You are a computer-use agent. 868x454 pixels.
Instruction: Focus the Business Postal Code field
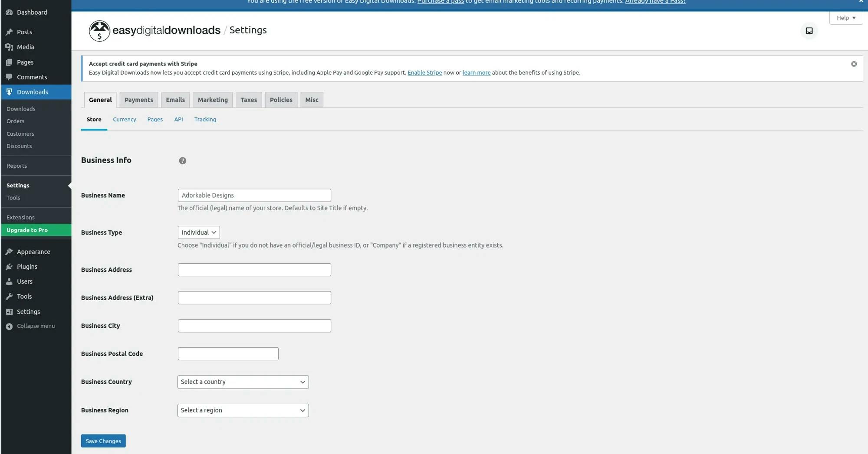pos(228,354)
